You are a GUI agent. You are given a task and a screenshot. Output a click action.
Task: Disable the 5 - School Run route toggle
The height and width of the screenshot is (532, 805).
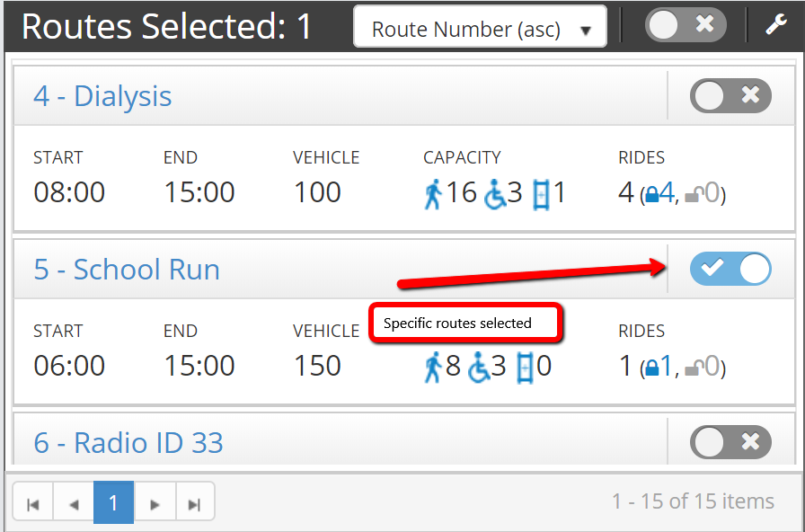730,269
